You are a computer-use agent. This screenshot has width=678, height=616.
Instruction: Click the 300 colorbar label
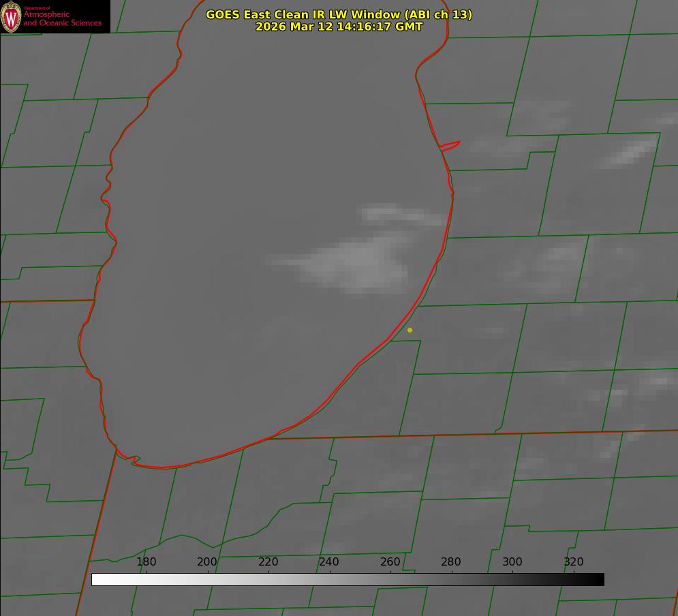point(512,561)
